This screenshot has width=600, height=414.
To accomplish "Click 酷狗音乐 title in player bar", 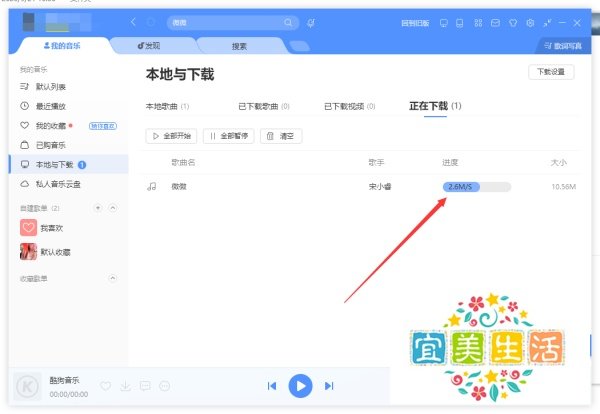I will tap(64, 380).
